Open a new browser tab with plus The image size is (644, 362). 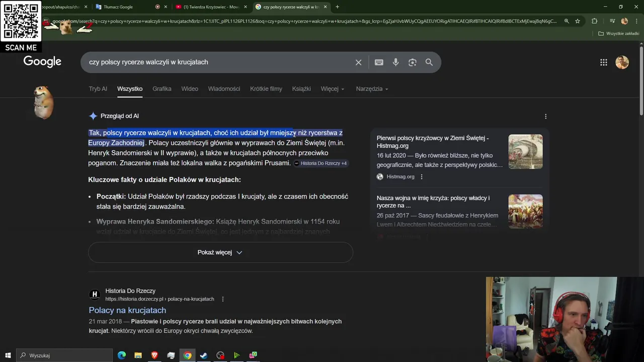[x=337, y=7]
